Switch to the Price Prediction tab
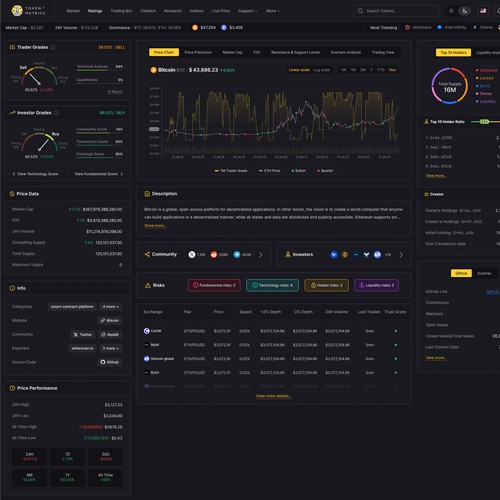The width and height of the screenshot is (500, 500). pyautogui.click(x=198, y=52)
